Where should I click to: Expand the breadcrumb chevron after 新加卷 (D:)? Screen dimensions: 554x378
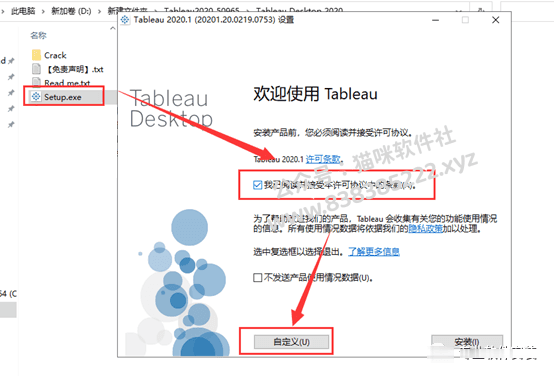99,11
